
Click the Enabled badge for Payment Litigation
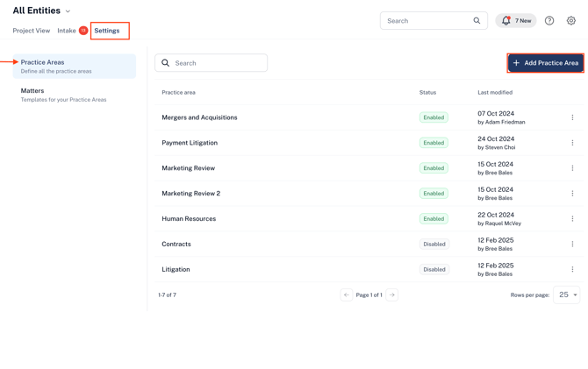(434, 143)
